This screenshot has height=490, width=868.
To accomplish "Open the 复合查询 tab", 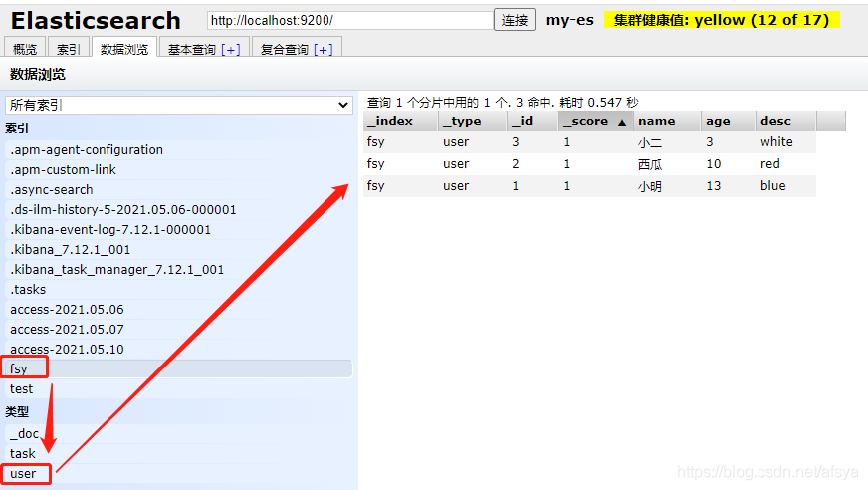I will [284, 49].
